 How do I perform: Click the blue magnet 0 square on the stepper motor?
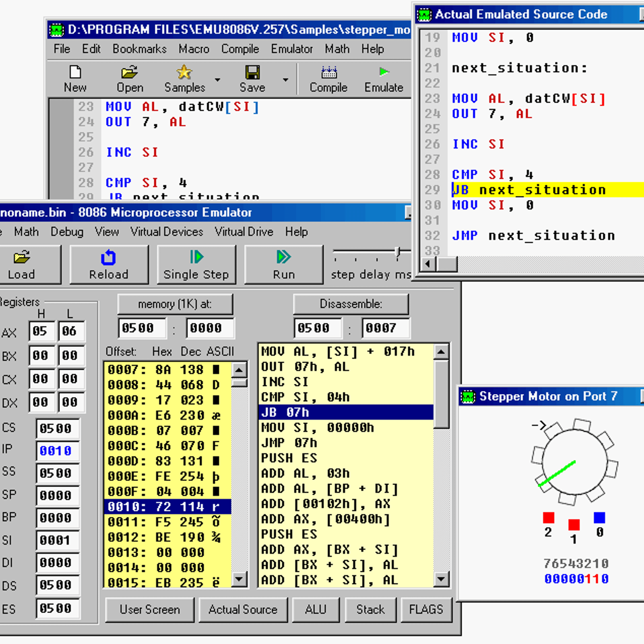coord(599,518)
